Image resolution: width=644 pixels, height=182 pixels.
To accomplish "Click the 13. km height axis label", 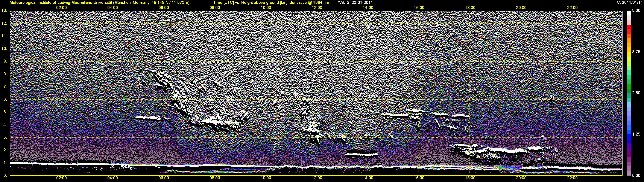I will [x=4, y=10].
